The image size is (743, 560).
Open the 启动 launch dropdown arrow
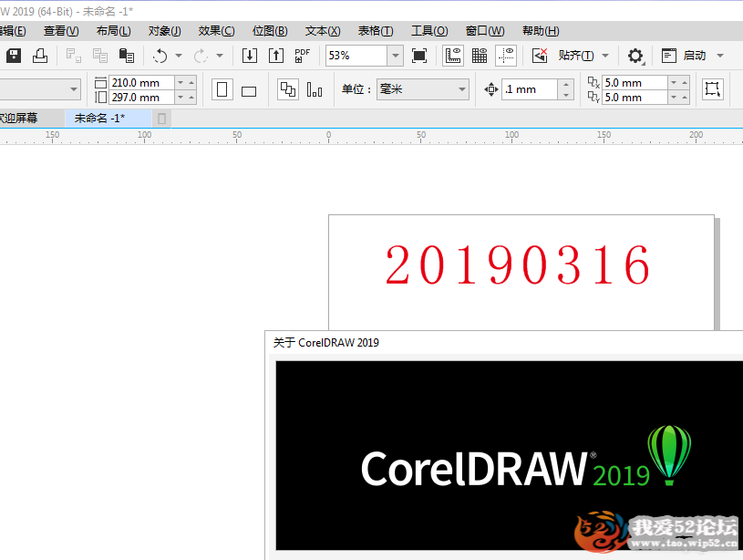720,56
